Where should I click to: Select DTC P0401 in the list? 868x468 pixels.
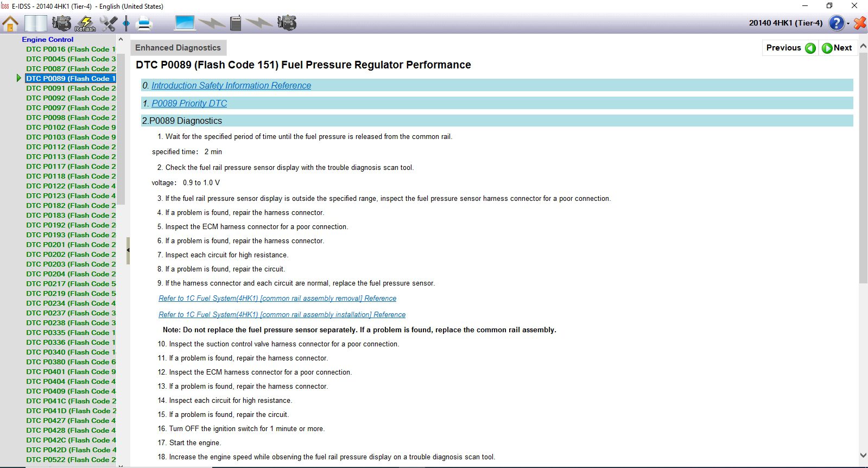(71, 372)
